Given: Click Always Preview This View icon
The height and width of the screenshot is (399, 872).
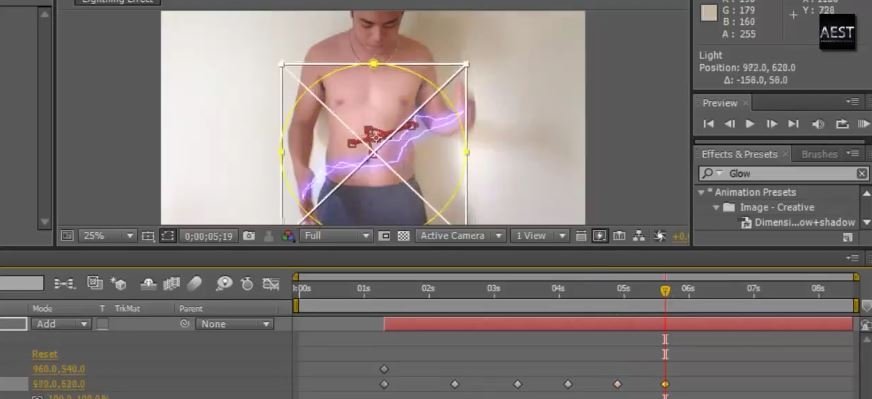Looking at the screenshot, I should click(x=67, y=236).
